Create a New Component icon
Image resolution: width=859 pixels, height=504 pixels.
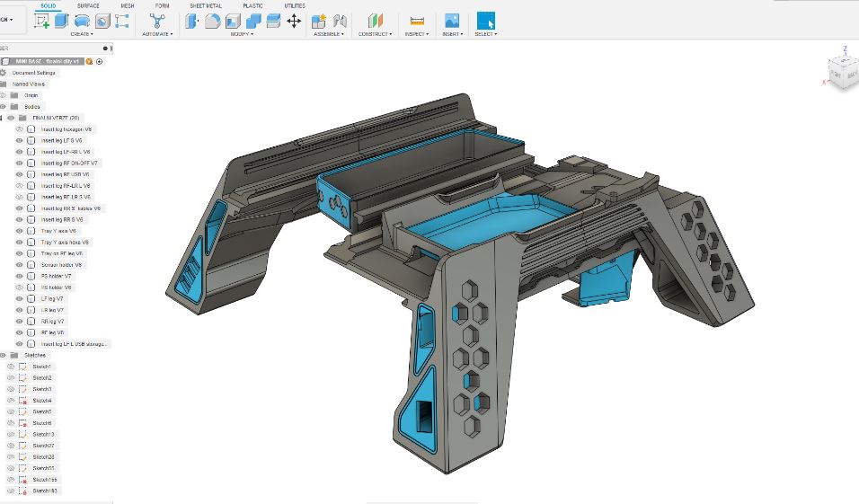click(319, 22)
